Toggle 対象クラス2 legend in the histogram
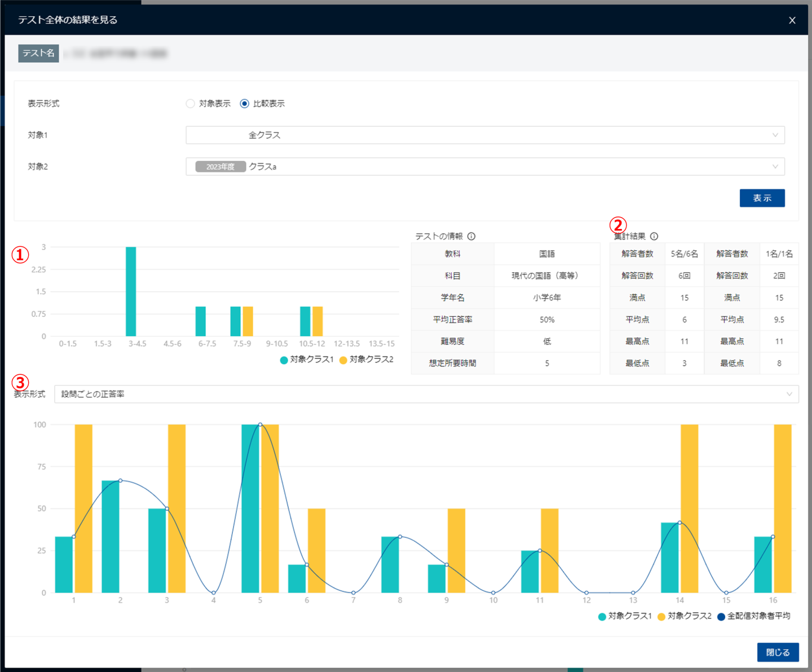 (x=367, y=360)
